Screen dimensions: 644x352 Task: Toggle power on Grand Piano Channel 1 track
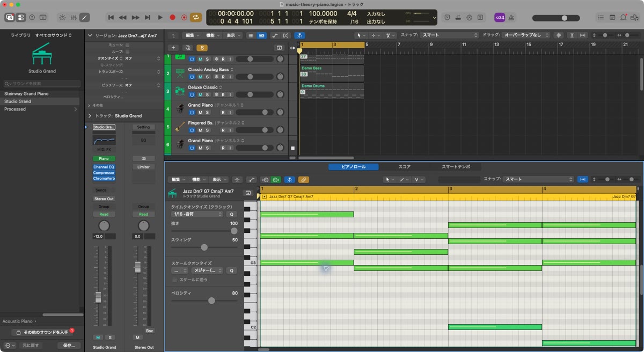click(192, 112)
